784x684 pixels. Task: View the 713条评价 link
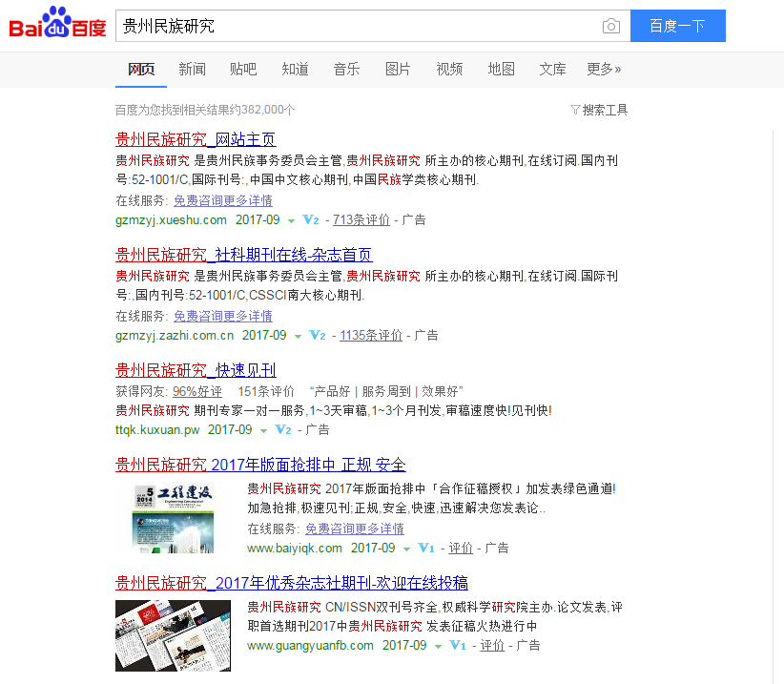[361, 219]
